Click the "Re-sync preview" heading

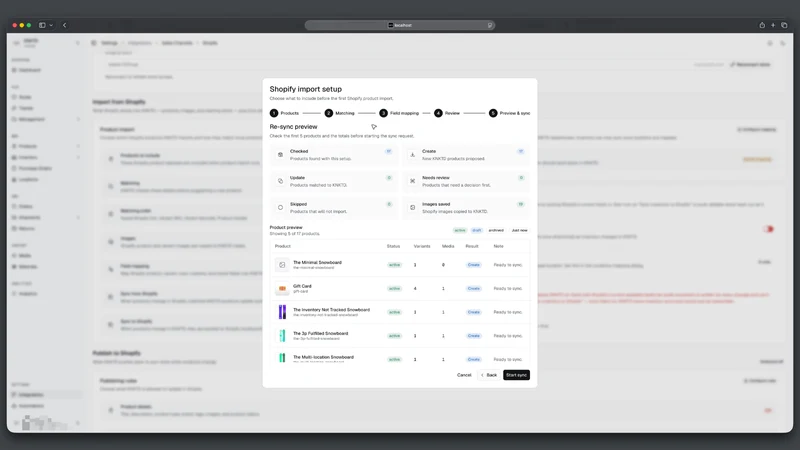pyautogui.click(x=293, y=127)
